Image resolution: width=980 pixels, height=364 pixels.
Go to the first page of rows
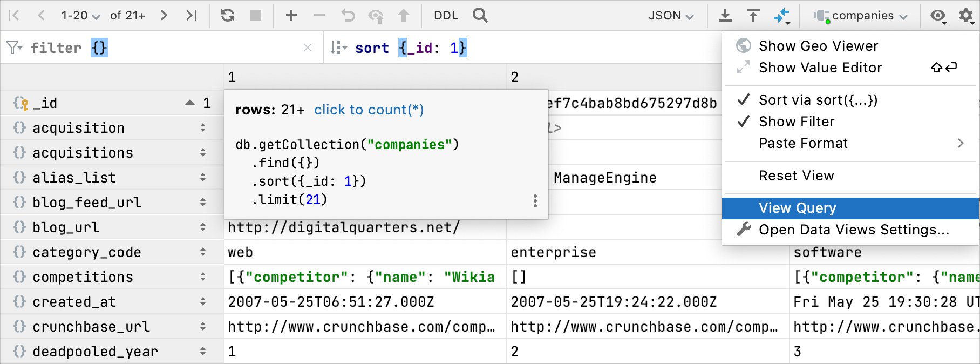[14, 15]
